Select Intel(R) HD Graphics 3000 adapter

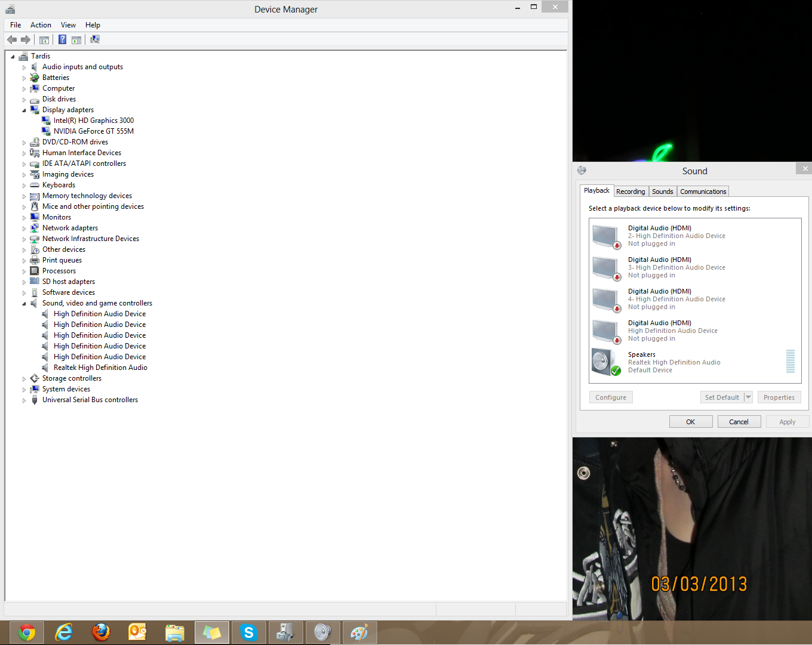coord(94,121)
